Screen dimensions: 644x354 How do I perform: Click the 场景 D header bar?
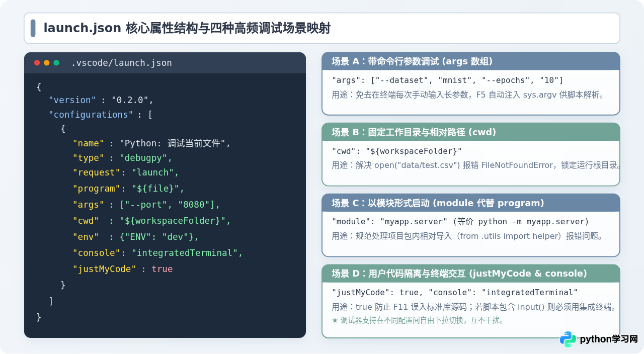pyautogui.click(x=471, y=274)
